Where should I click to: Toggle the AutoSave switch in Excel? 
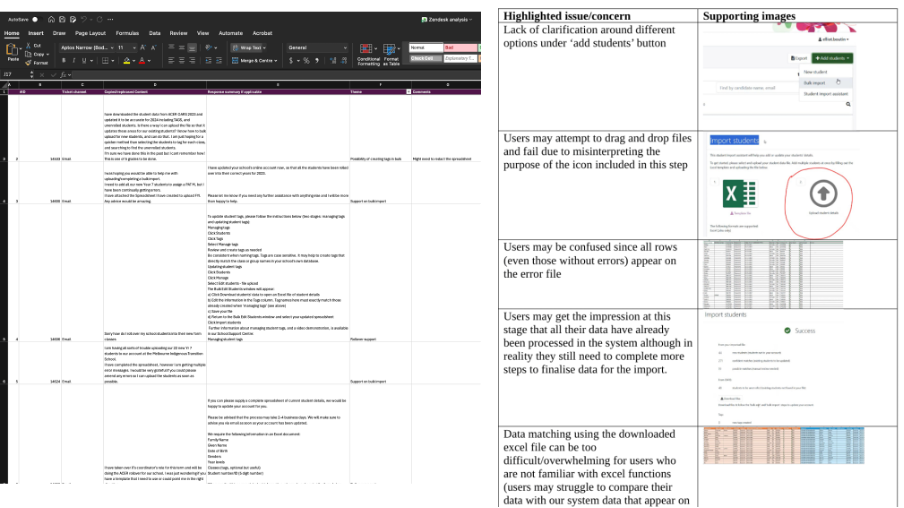coord(35,20)
